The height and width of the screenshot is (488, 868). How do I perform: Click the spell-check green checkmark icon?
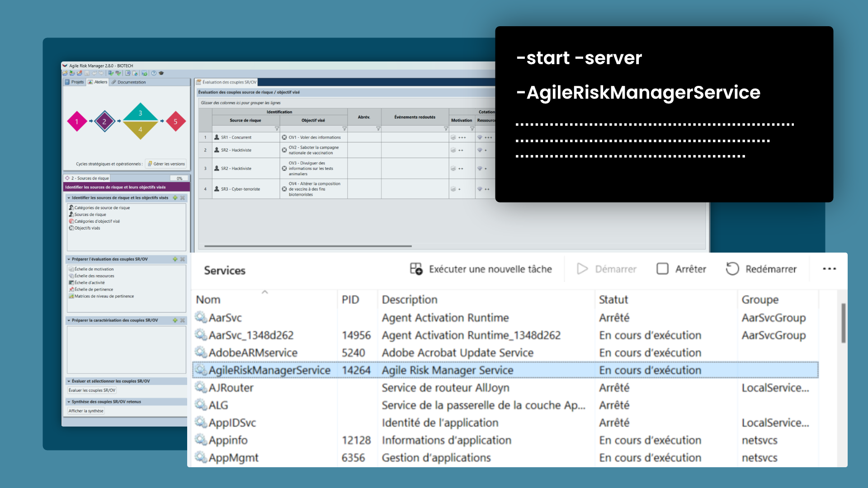(118, 73)
